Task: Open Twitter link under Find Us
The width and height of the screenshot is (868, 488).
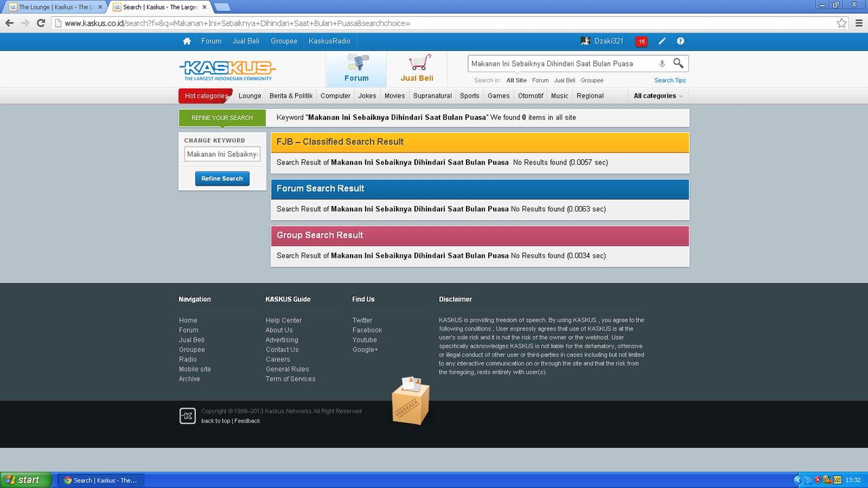Action: (x=362, y=321)
